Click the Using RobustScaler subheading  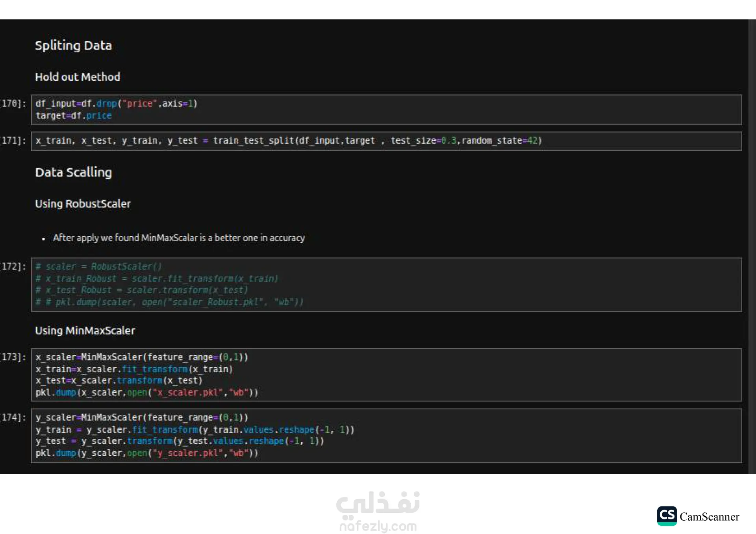83,204
